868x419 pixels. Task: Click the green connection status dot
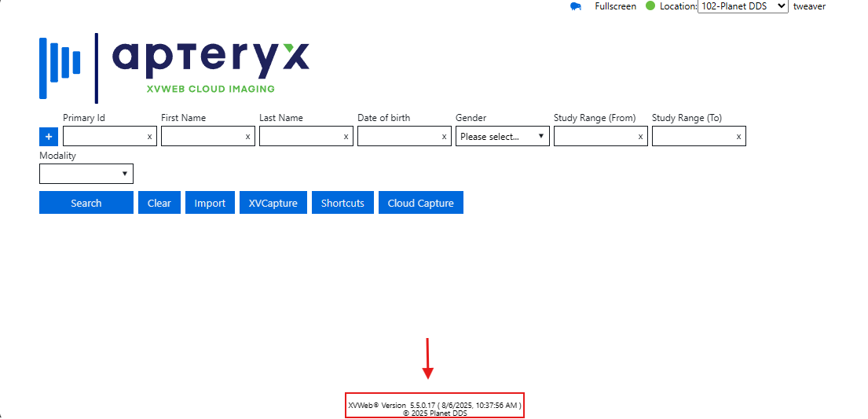(x=650, y=6)
